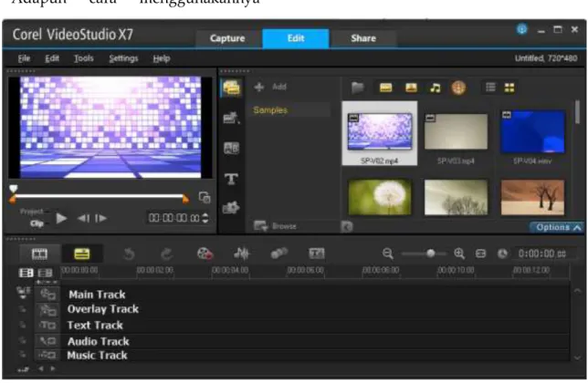Image resolution: width=588 pixels, height=383 pixels.
Task: Switch to Storyboard view
Action: (39, 254)
